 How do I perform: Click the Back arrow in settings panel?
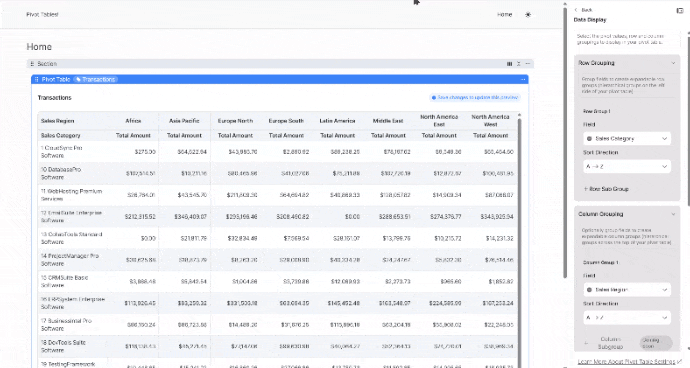[x=576, y=10]
